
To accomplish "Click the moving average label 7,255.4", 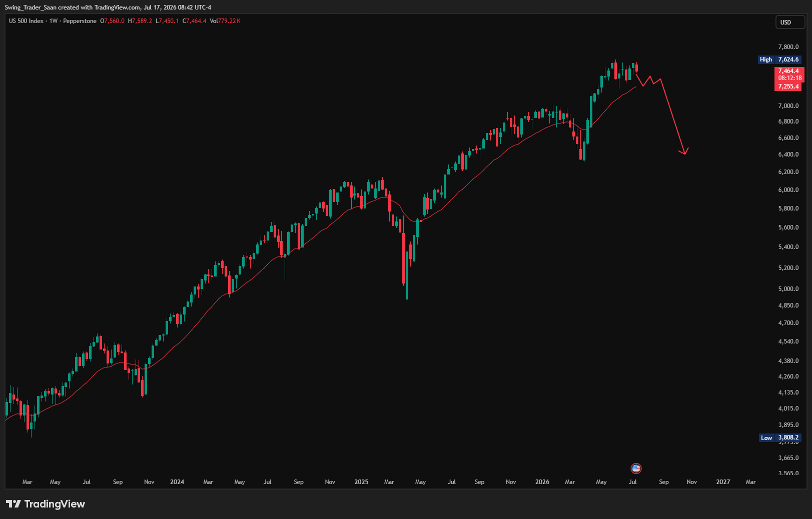I will pos(788,86).
